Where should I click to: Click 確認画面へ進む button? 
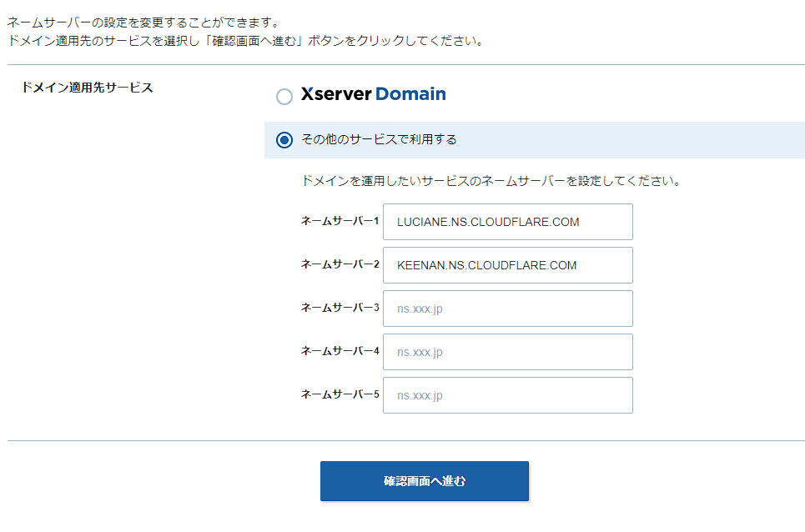click(424, 481)
